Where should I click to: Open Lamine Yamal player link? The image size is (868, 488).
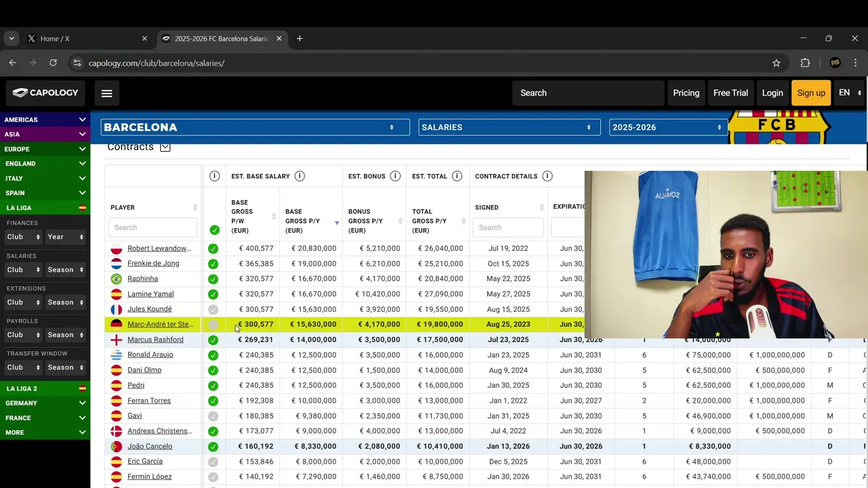pos(151,294)
